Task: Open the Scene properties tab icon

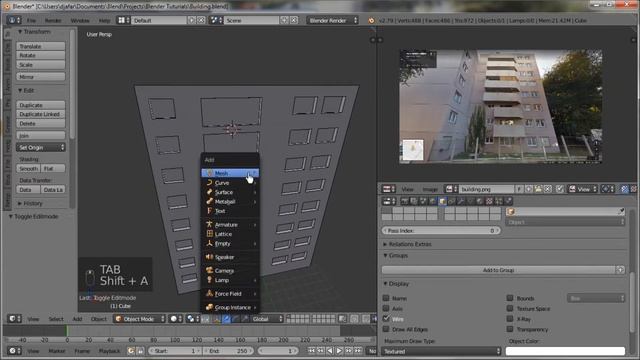Action: [423, 201]
